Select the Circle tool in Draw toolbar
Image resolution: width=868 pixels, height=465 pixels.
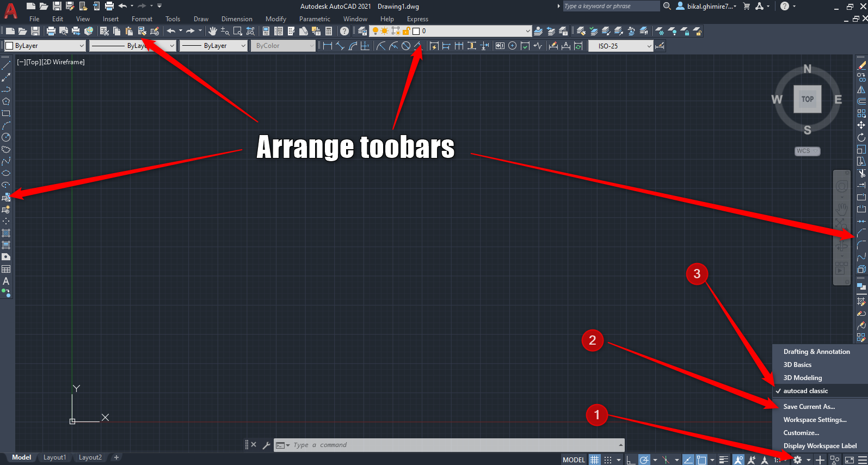pyautogui.click(x=6, y=137)
